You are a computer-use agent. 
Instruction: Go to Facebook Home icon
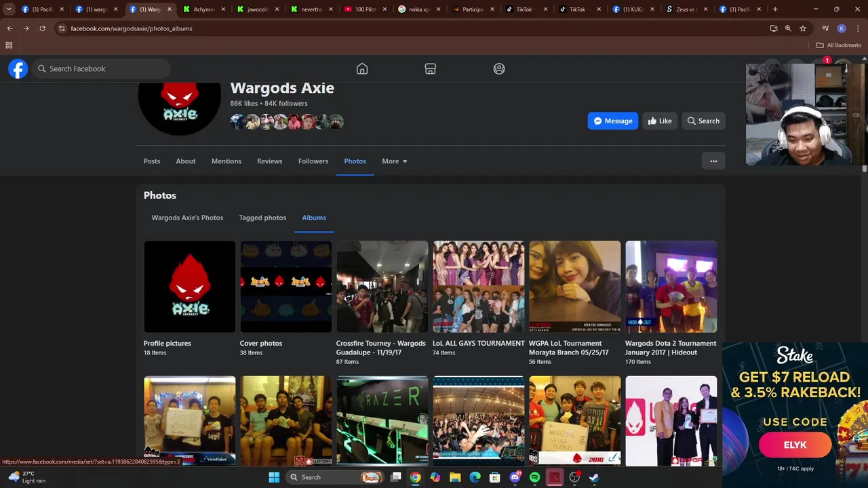(362, 68)
